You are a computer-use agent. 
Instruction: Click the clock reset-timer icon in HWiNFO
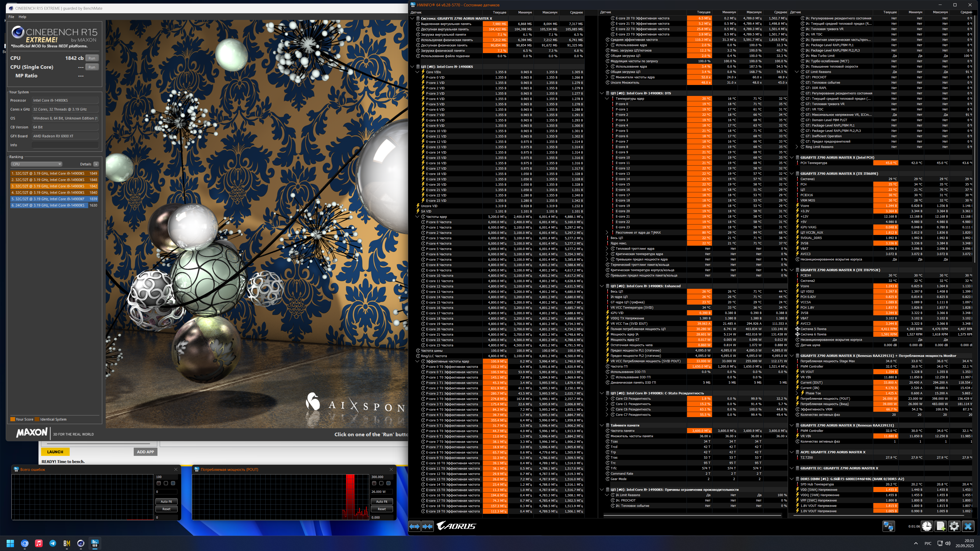click(x=927, y=526)
